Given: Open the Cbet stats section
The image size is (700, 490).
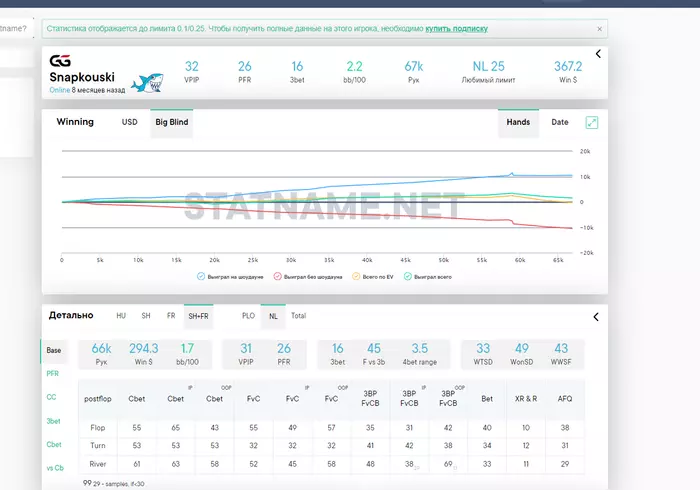Looking at the screenshot, I should pos(54,444).
